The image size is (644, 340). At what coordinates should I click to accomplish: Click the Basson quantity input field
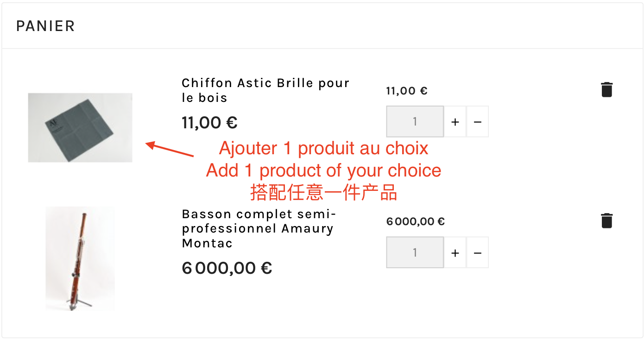[415, 253]
